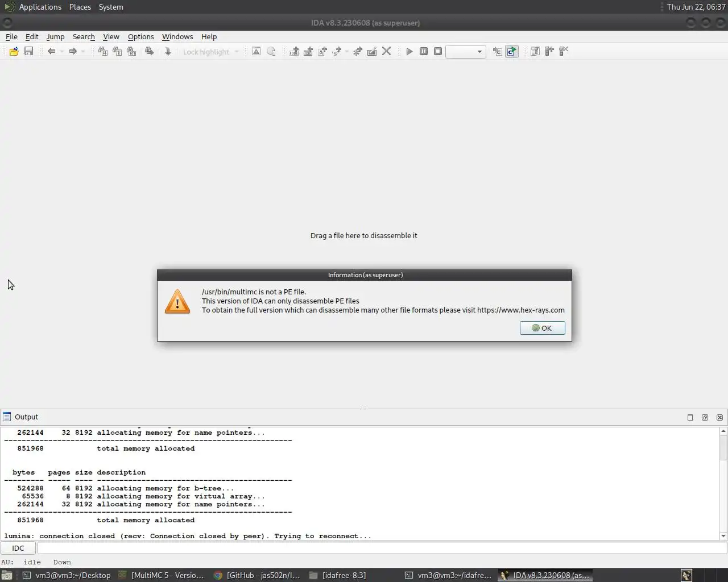728x582 pixels.
Task: Switch to MultiMC 5 taskbar window
Action: click(x=161, y=575)
